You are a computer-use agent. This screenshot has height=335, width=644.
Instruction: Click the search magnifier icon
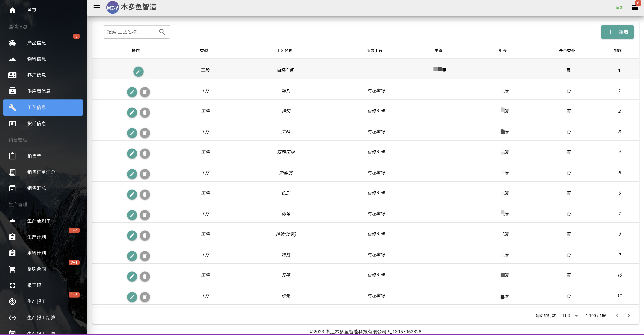162,32
